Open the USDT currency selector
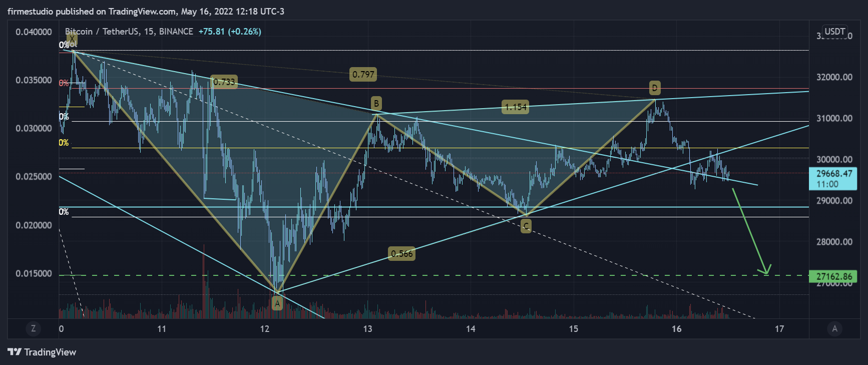This screenshot has height=365, width=868. pos(835,32)
